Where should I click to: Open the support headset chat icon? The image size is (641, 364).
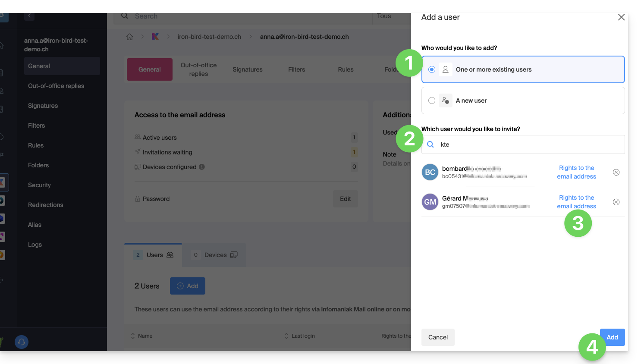point(22,342)
